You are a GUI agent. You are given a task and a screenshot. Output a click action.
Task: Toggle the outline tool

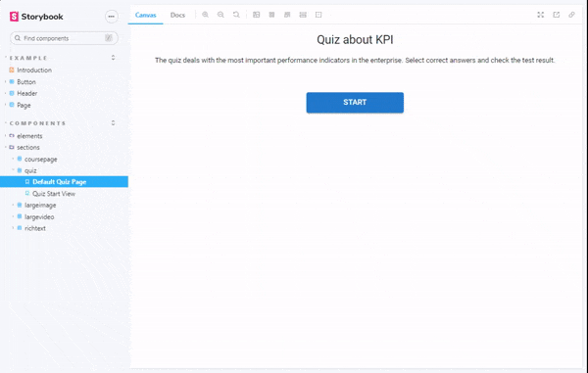(x=318, y=15)
